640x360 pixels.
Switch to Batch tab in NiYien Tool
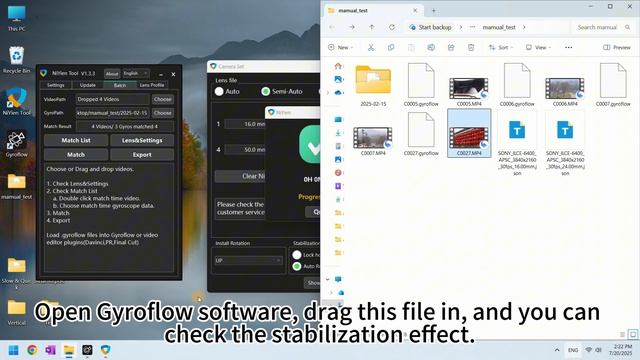point(120,85)
